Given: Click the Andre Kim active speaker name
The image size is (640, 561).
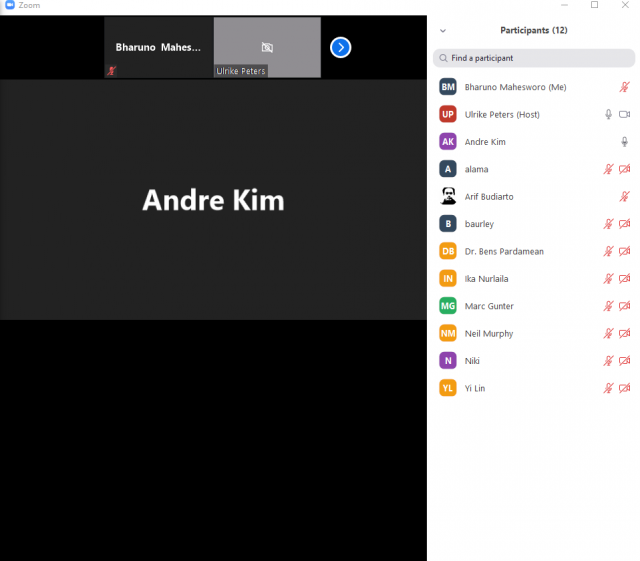Looking at the screenshot, I should (213, 200).
